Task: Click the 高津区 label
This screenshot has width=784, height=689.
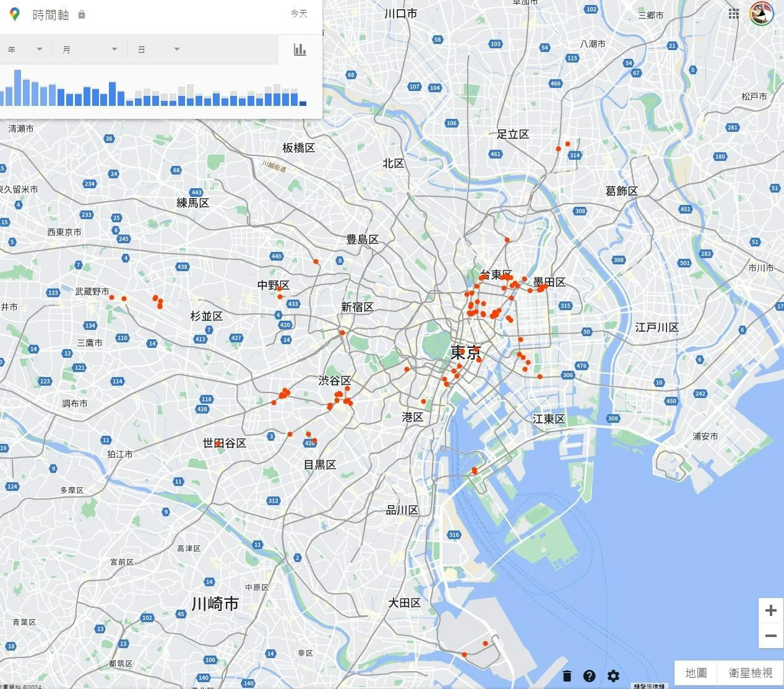Action: 189,548
